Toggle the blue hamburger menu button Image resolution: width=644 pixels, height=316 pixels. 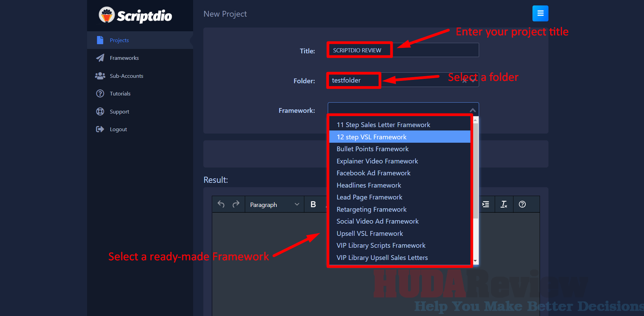tap(540, 14)
